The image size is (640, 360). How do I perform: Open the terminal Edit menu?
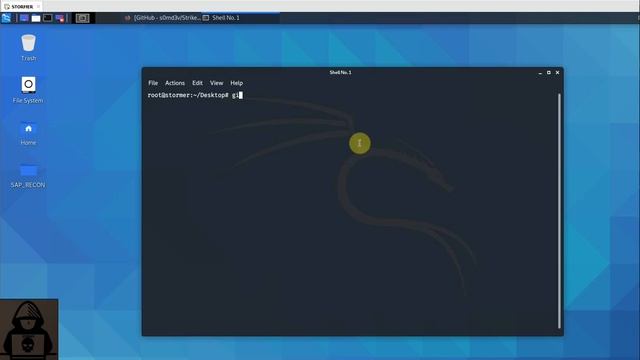[197, 83]
